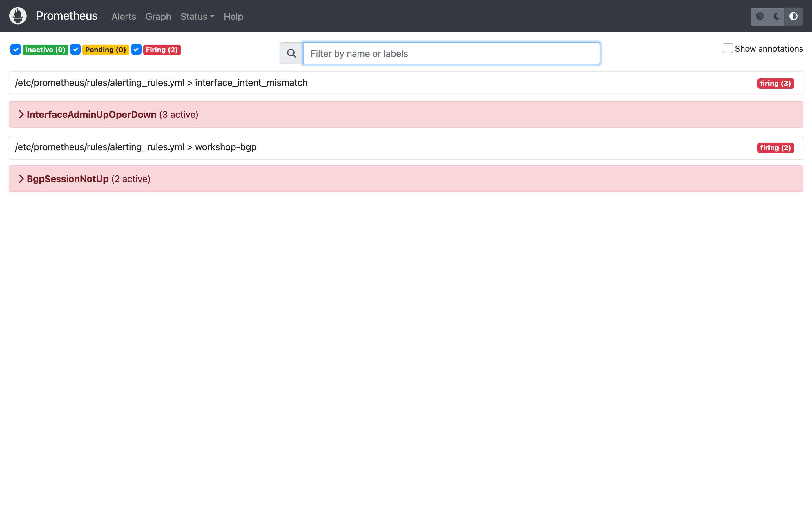Click the workshop-bgp rule group header
This screenshot has height=522, width=812.
click(406, 147)
